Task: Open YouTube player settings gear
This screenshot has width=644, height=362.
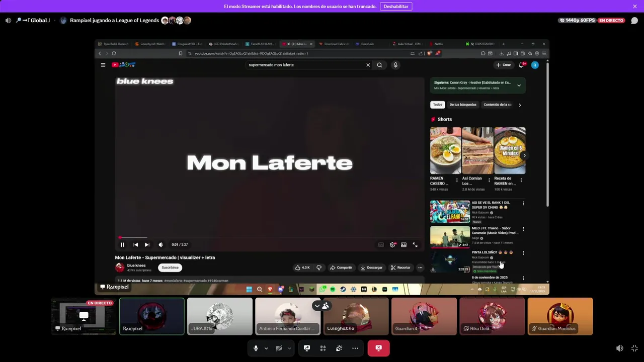Action: (392, 245)
